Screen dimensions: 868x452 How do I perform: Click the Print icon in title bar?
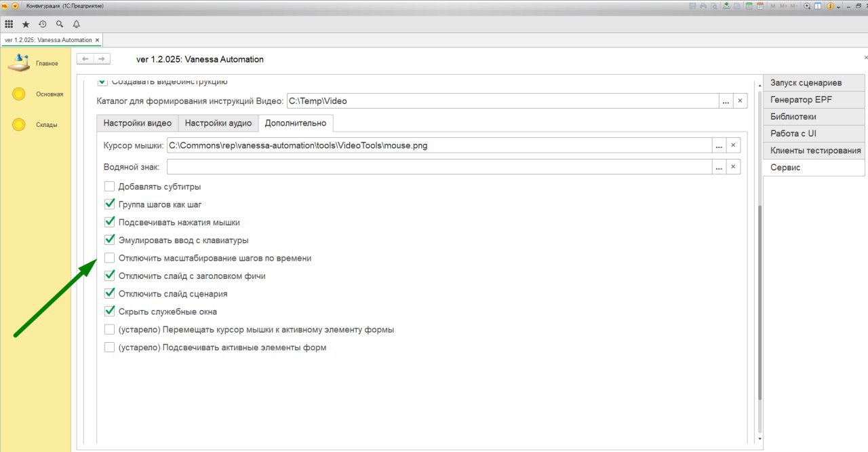click(x=703, y=6)
